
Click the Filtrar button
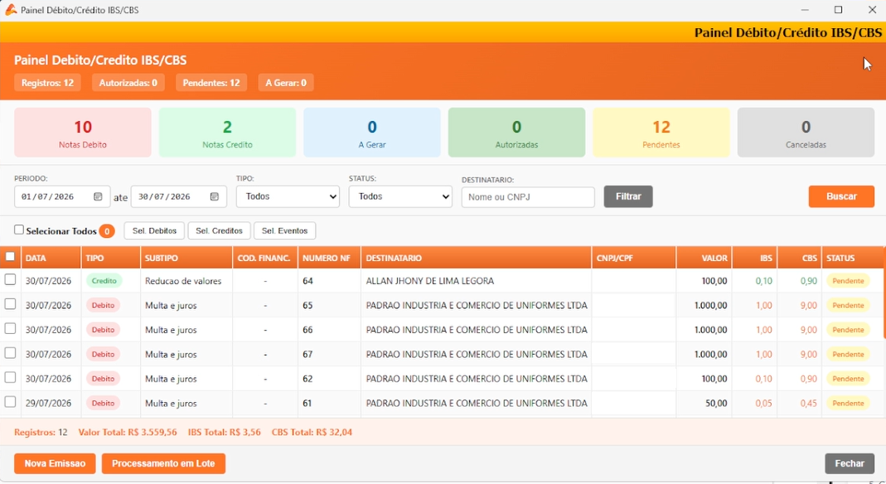[628, 197]
